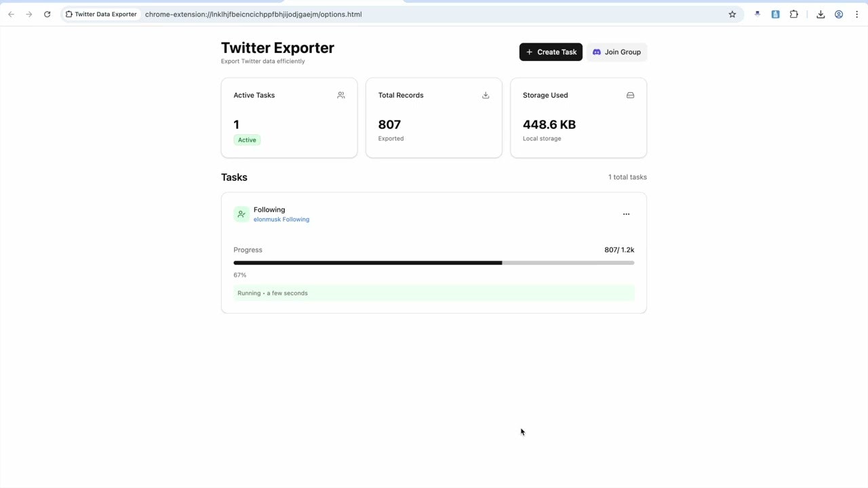The height and width of the screenshot is (488, 868).
Task: Click the people icon on Active Tasks card
Action: pos(341,95)
